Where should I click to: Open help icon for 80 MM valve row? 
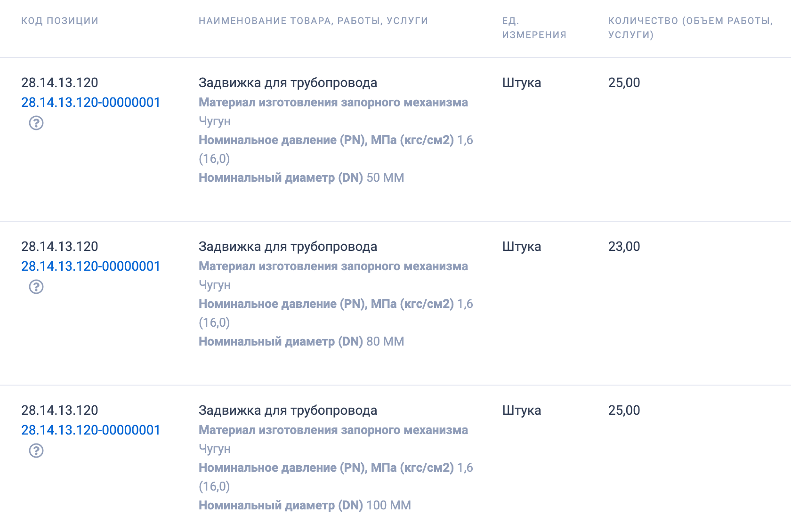(x=36, y=287)
